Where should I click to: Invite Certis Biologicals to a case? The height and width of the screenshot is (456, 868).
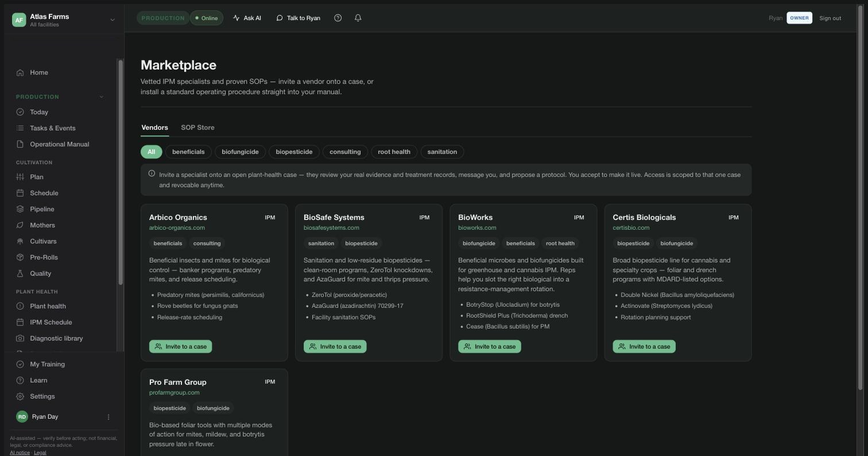644,346
